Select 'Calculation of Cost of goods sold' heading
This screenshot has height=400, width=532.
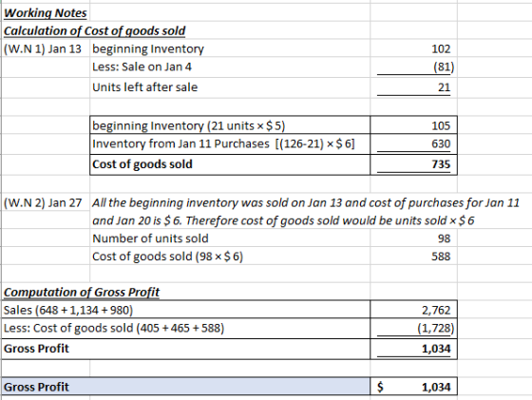coord(94,30)
